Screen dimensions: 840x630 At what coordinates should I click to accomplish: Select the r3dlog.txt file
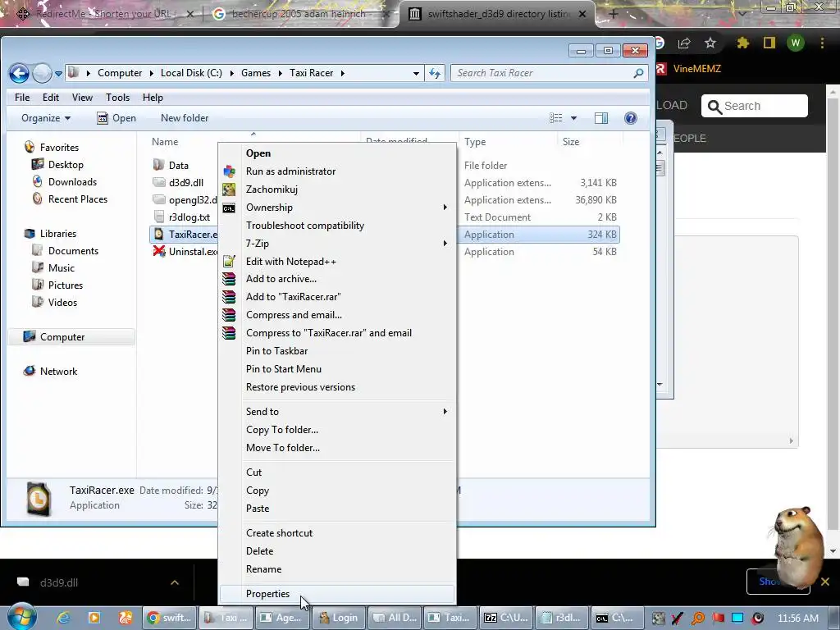coord(189,217)
